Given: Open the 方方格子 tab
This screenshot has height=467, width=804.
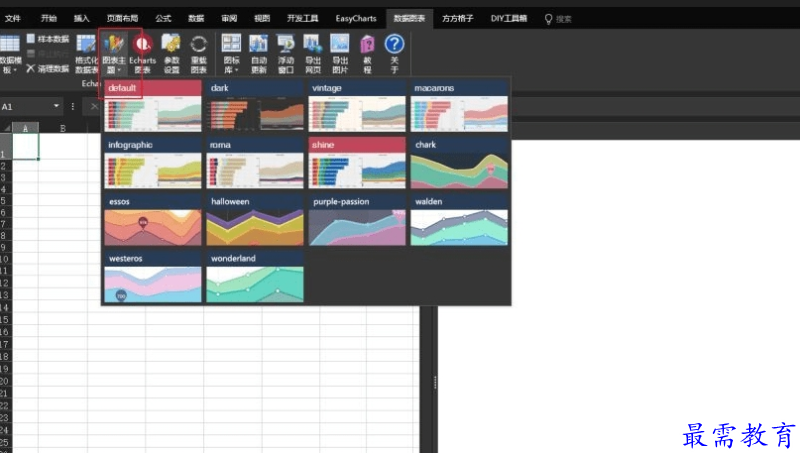Looking at the screenshot, I should (457, 18).
